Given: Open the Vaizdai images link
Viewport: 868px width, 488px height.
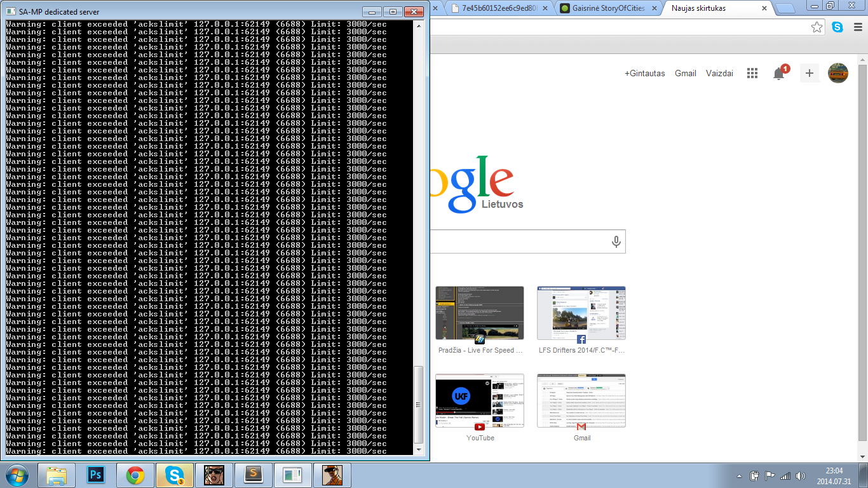Looking at the screenshot, I should [719, 73].
